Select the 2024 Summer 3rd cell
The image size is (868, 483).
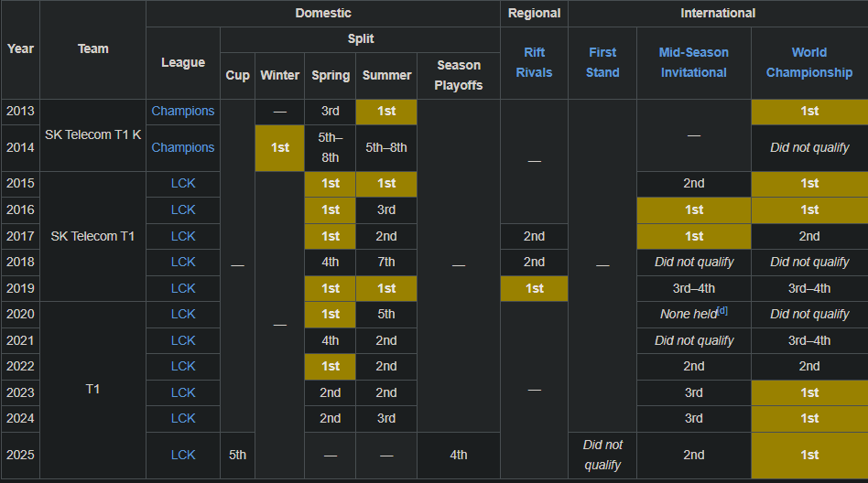tap(386, 419)
